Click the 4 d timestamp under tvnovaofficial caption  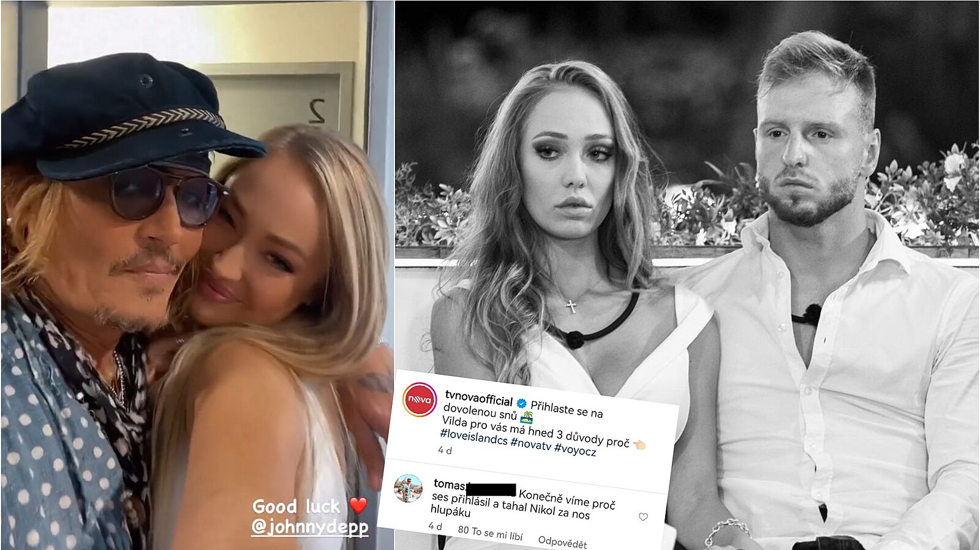coord(445,450)
